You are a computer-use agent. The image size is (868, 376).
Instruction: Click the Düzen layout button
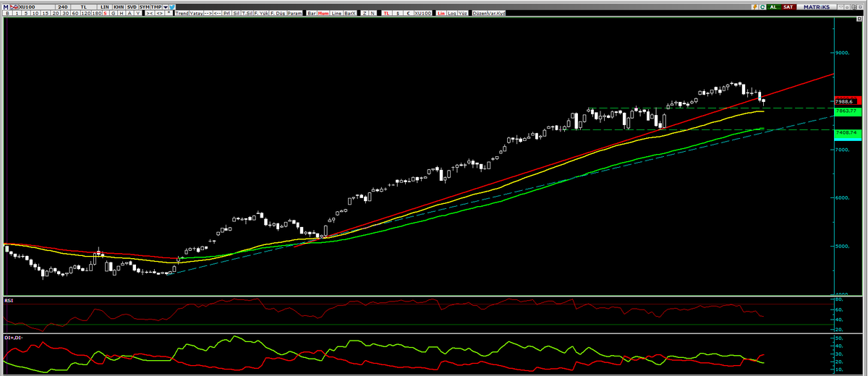(x=480, y=14)
